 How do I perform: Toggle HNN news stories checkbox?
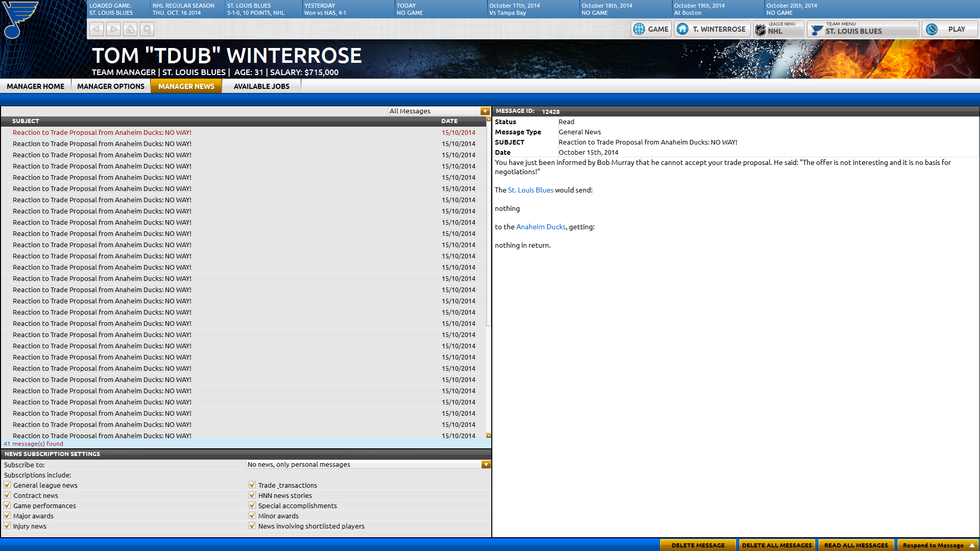pyautogui.click(x=252, y=495)
